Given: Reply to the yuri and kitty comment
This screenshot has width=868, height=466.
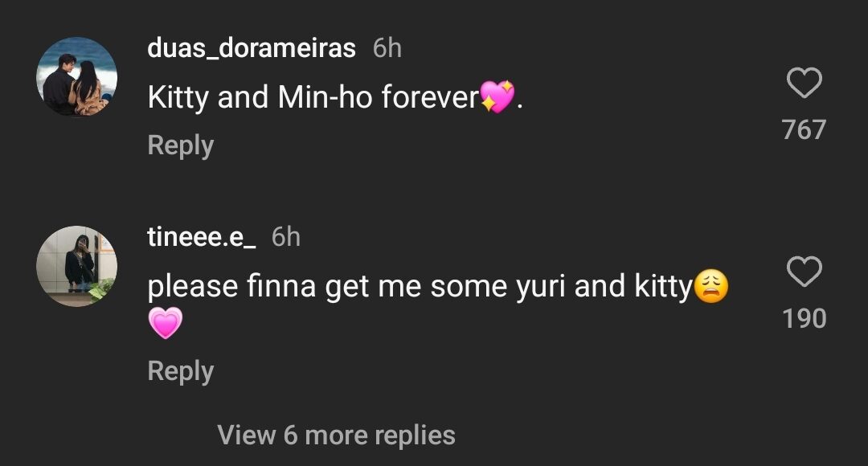Looking at the screenshot, I should click(x=181, y=371).
